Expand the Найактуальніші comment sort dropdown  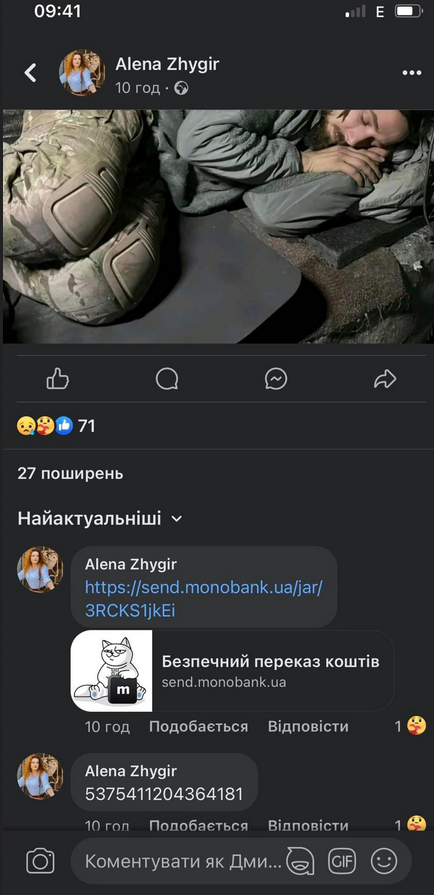99,518
